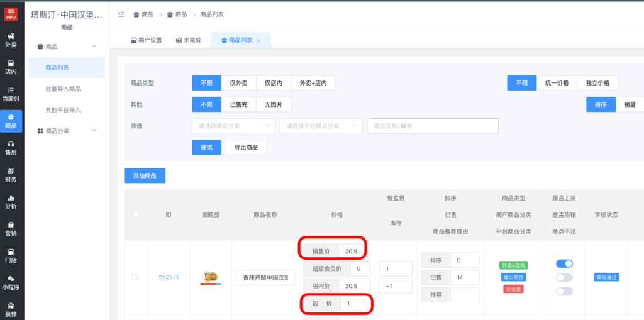Switch to the 商品列表 tab

pyautogui.click(x=241, y=40)
